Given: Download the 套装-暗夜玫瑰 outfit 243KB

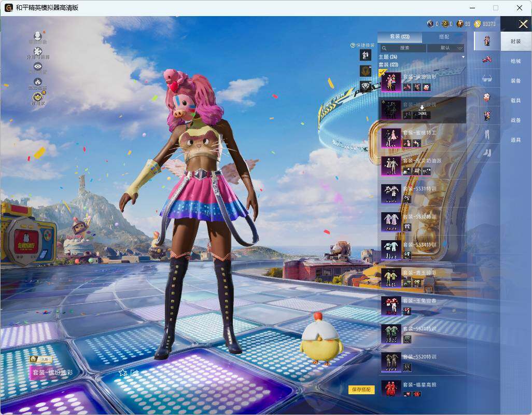Looking at the screenshot, I should coord(422,110).
